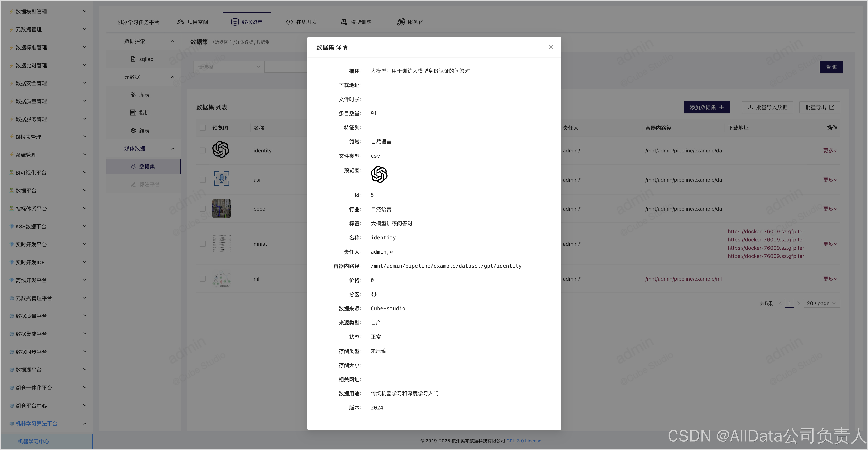Click the 批量导出 button
The image size is (868, 450).
click(x=819, y=107)
